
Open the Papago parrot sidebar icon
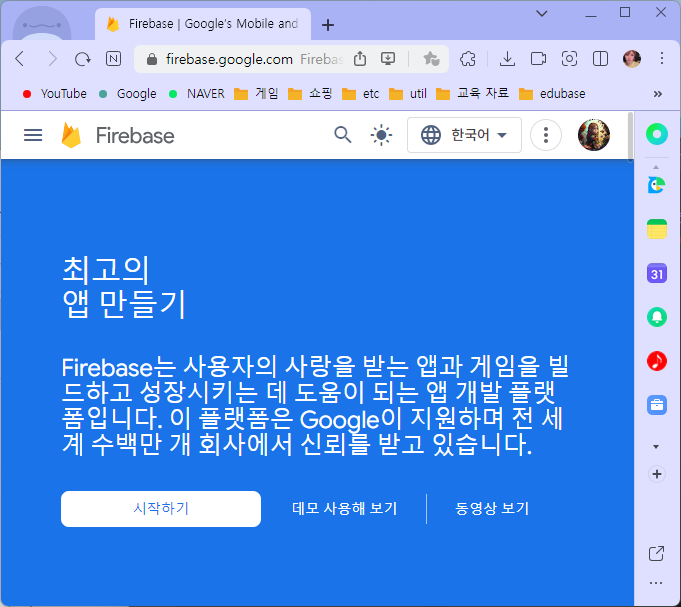(657, 185)
